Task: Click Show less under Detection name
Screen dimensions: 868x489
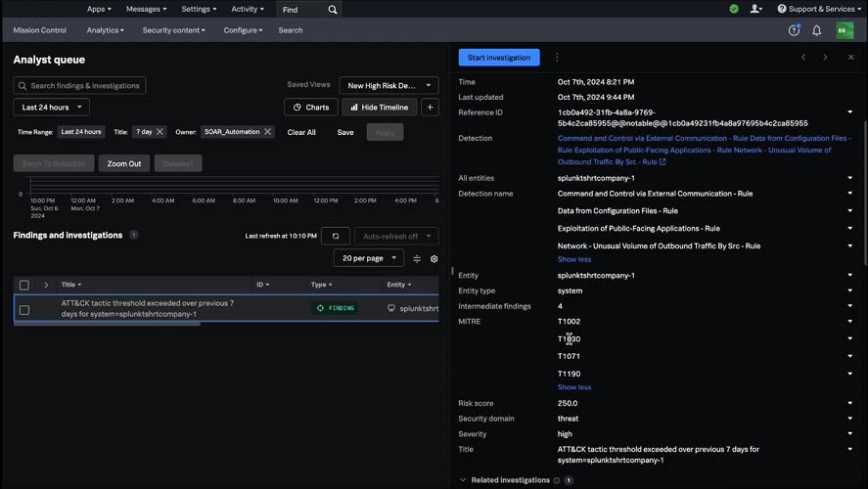Action: 574,259
